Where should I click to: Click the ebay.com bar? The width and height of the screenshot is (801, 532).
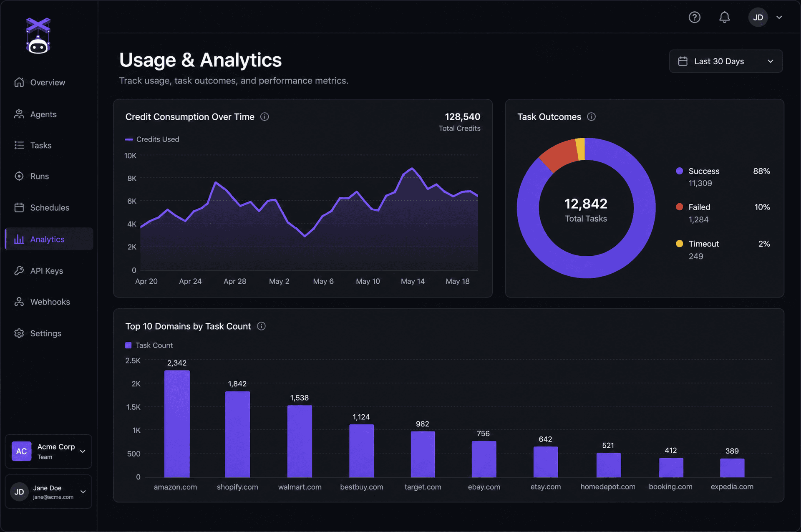click(484, 459)
